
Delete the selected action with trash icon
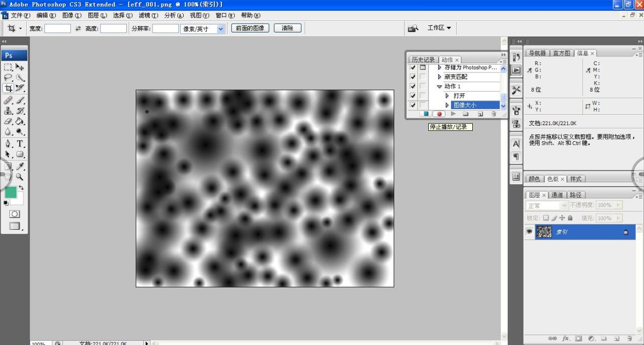click(493, 114)
